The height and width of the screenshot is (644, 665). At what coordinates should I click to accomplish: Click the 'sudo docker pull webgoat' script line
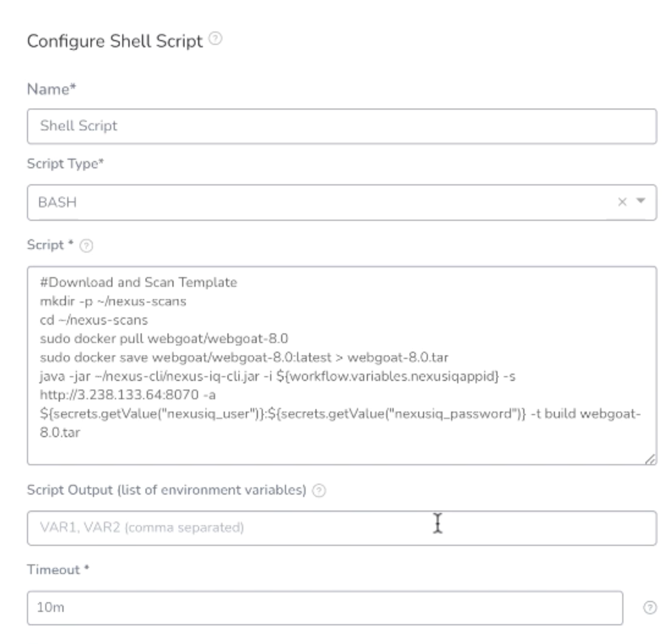pos(164,338)
